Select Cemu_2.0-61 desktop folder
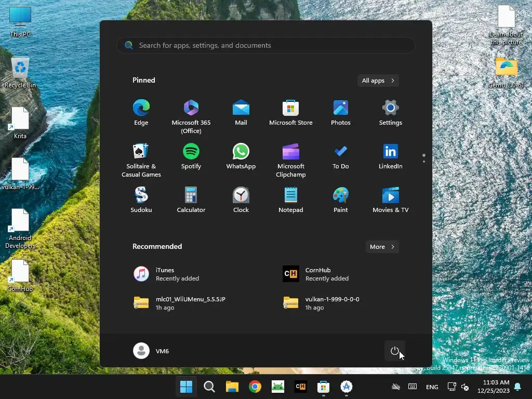 (x=506, y=73)
